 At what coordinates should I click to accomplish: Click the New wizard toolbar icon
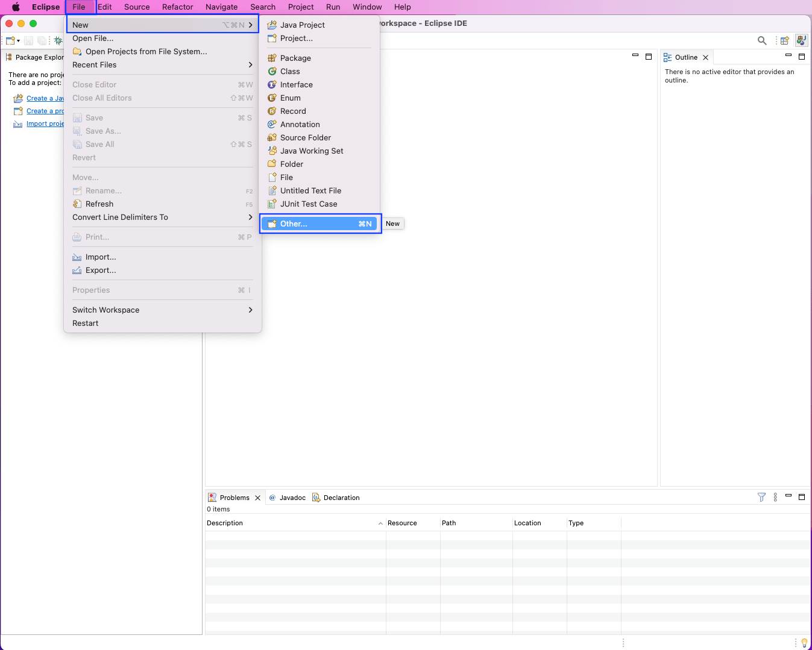[9, 40]
